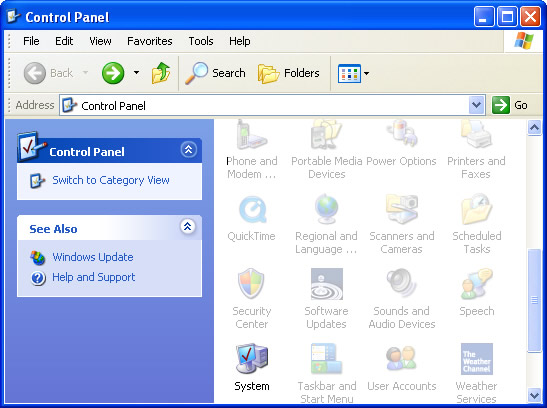Open Weather Services icon
547x408 pixels.
point(477,359)
